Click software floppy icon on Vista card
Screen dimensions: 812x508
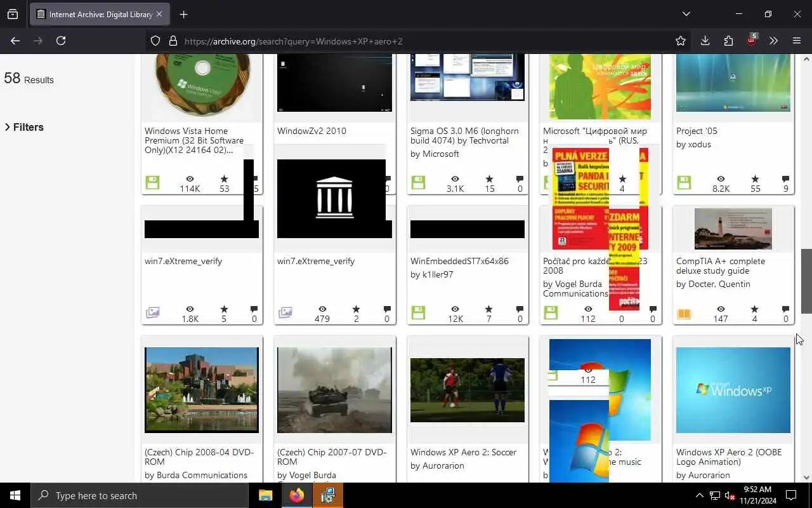click(152, 183)
